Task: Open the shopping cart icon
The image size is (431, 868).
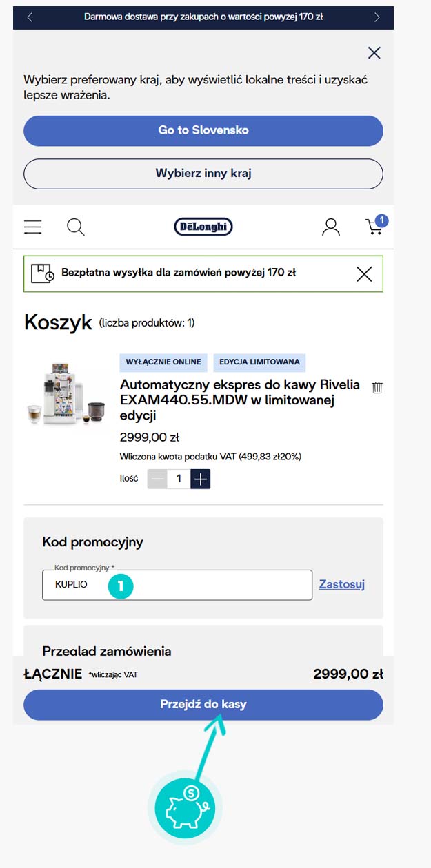Action: [374, 227]
